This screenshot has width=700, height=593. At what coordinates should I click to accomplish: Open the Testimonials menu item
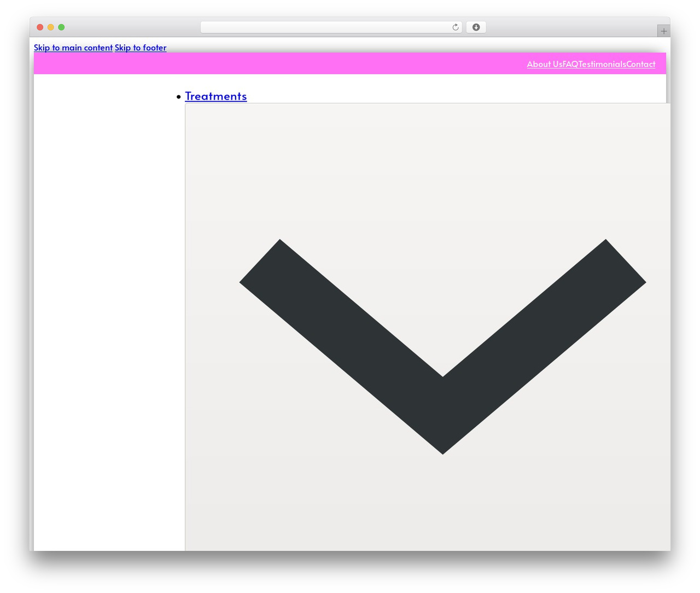coord(602,64)
